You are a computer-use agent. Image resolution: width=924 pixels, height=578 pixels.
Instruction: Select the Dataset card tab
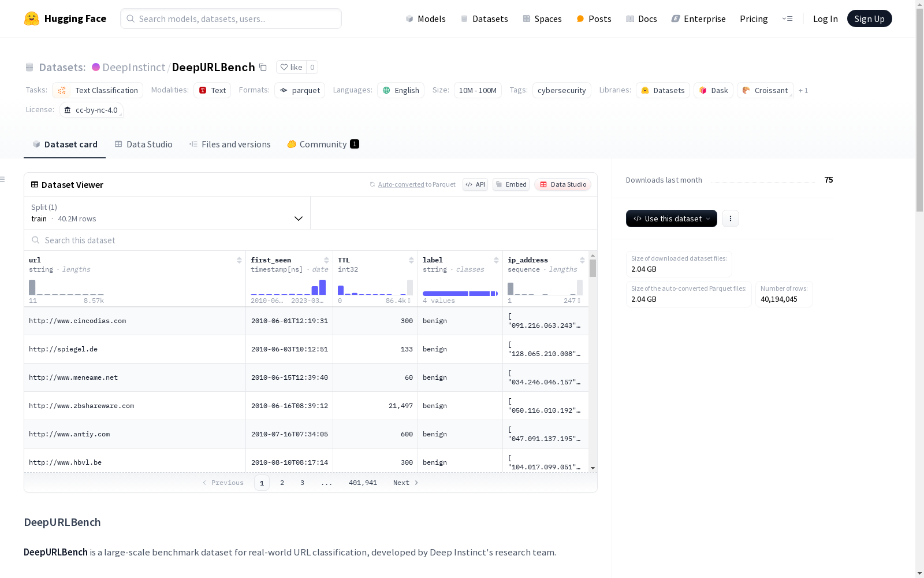(x=65, y=144)
